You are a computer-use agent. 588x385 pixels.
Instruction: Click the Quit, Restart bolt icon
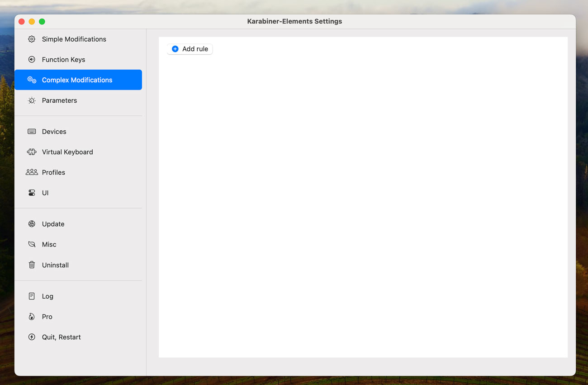click(x=32, y=337)
